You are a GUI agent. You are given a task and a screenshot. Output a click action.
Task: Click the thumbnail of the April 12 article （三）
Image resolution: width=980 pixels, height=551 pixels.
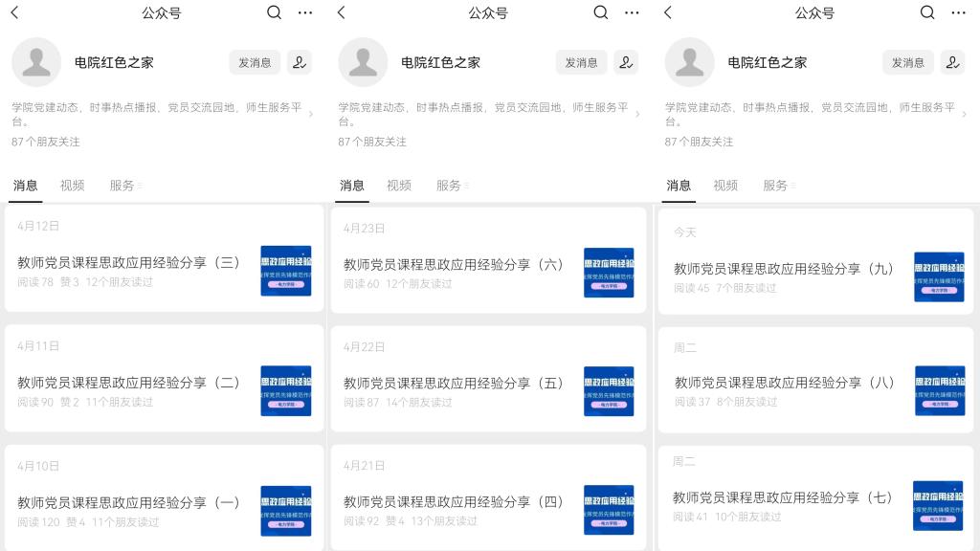click(285, 271)
